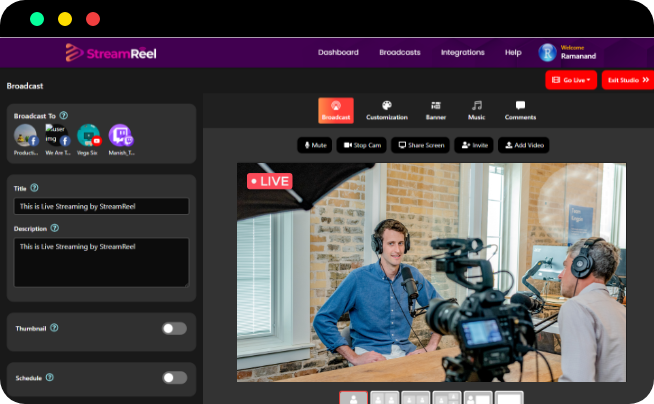This screenshot has height=404, width=654.
Task: Click the Share Screen button
Action: [420, 145]
